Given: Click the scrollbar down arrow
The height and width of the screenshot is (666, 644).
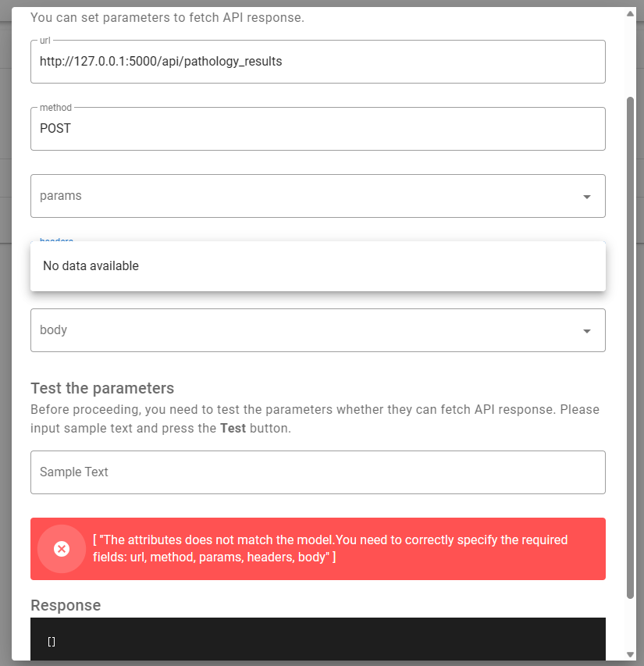Looking at the screenshot, I should click(631, 654).
